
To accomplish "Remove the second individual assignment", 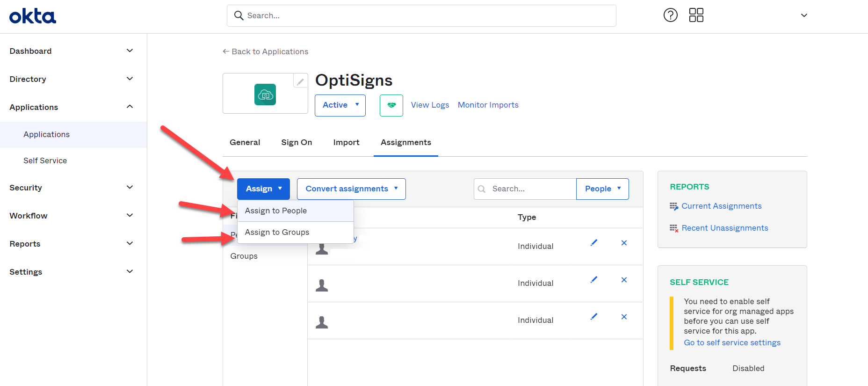I will pyautogui.click(x=624, y=280).
